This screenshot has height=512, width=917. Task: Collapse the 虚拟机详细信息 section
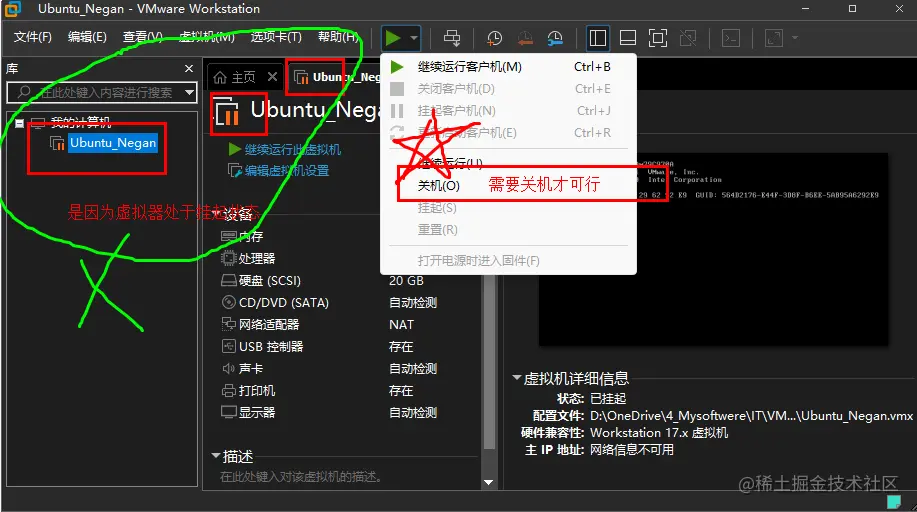[x=516, y=378]
